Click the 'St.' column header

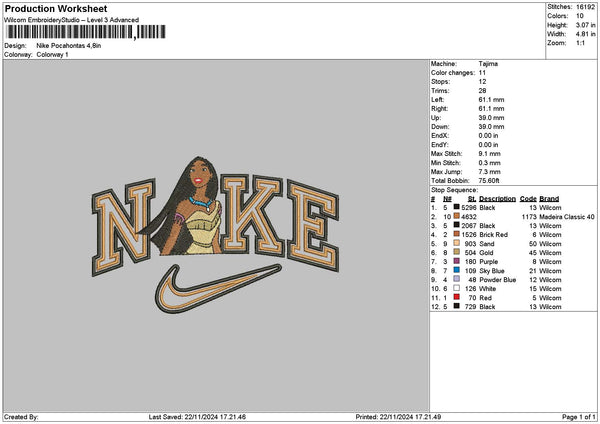coord(472,199)
